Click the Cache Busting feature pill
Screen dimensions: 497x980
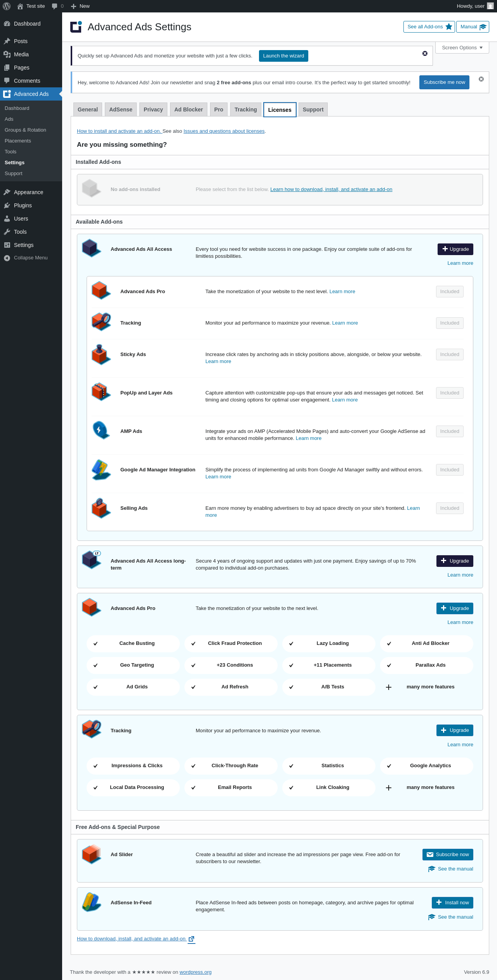(133, 643)
